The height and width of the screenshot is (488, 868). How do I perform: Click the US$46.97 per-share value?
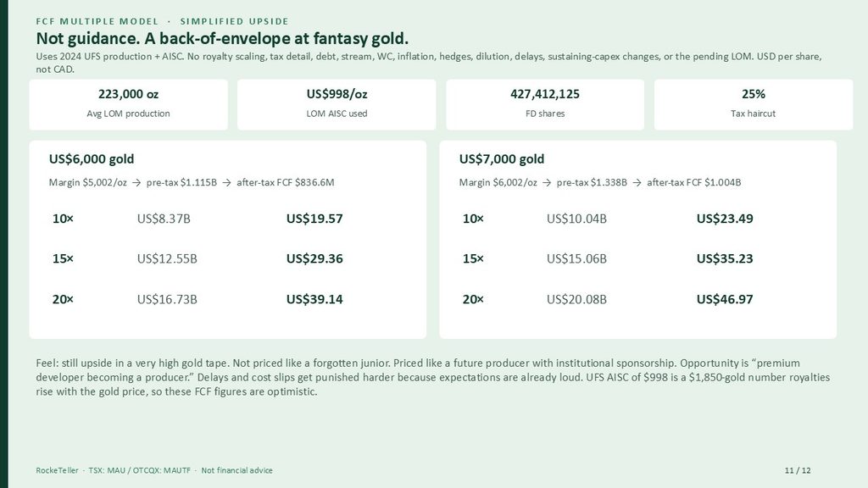coord(725,299)
